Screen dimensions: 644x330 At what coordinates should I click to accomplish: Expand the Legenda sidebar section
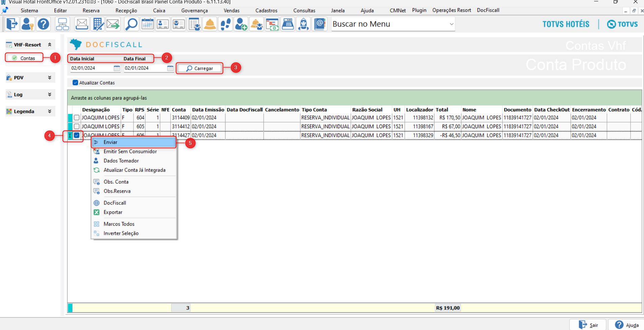(50, 111)
